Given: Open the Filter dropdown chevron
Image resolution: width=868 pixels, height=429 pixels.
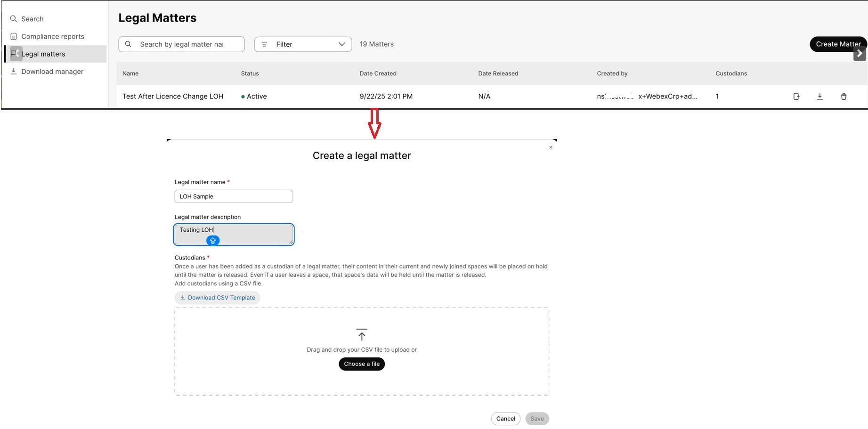Looking at the screenshot, I should pos(342,44).
